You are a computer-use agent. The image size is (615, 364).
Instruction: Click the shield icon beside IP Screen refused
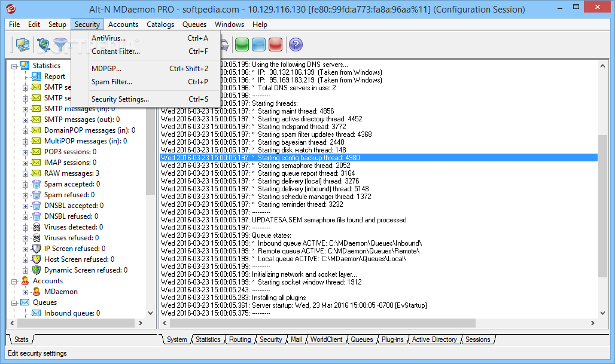coord(36,249)
